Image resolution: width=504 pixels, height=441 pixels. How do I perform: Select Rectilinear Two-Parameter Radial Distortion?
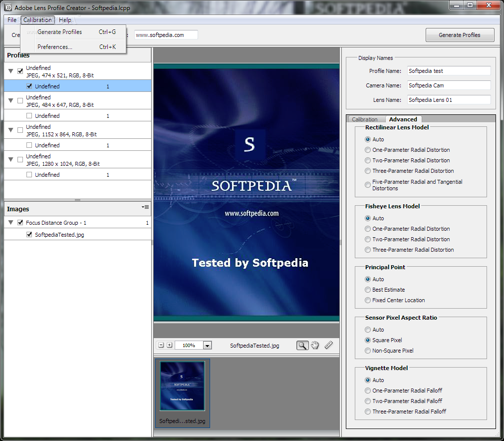click(x=368, y=160)
